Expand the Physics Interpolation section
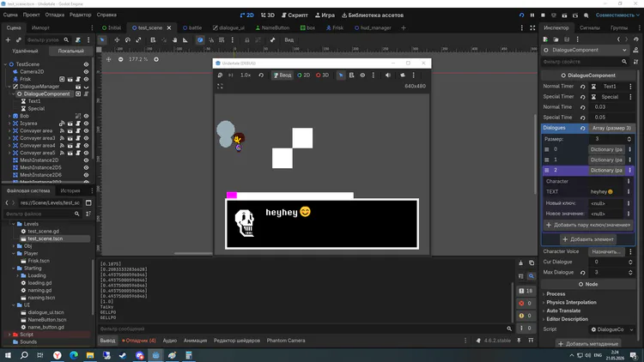The image size is (644, 362). pos(571,303)
